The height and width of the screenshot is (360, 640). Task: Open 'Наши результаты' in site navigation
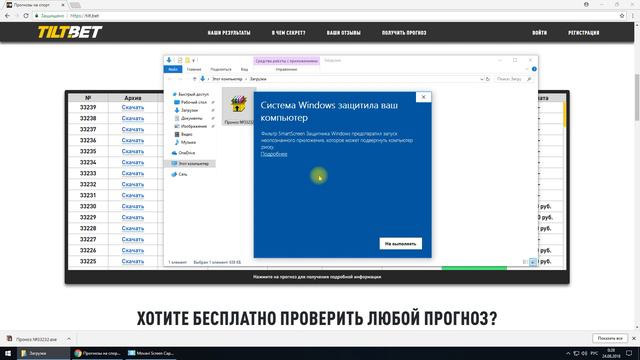[x=229, y=33]
